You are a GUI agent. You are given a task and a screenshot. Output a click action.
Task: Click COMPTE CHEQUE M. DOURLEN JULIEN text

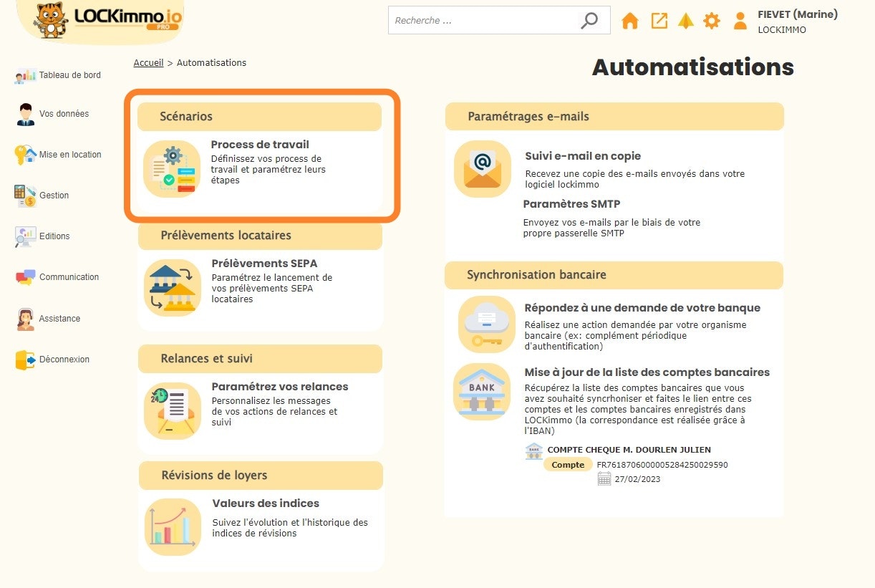pos(629,450)
